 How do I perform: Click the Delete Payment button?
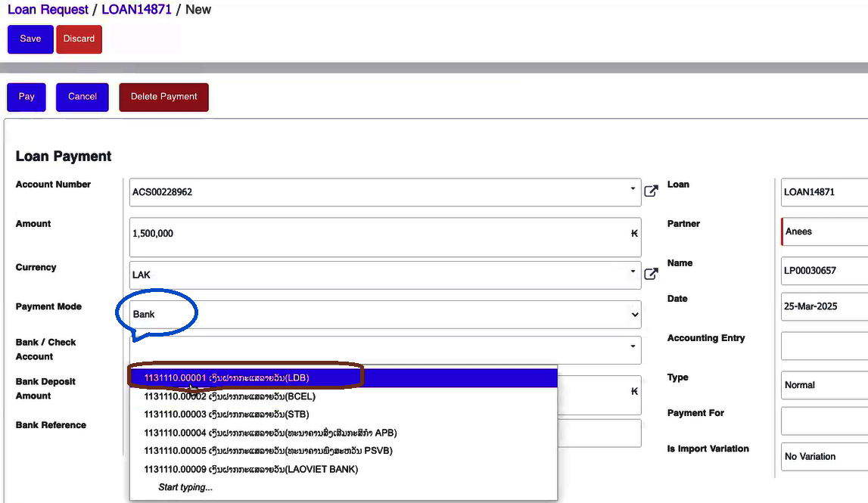tap(163, 97)
